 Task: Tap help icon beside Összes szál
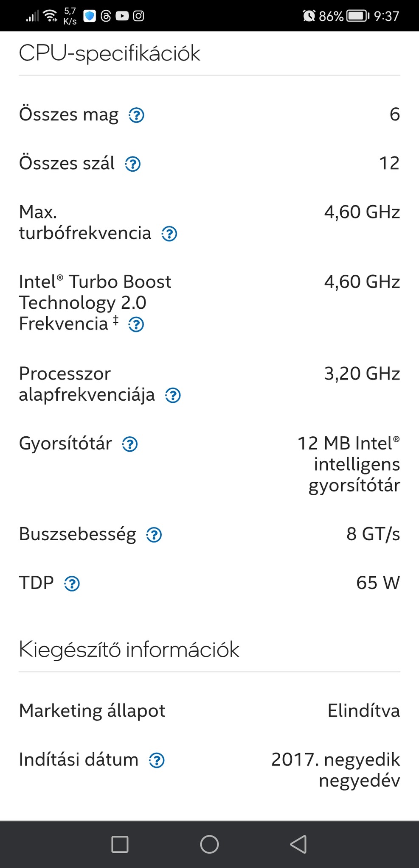(x=132, y=164)
